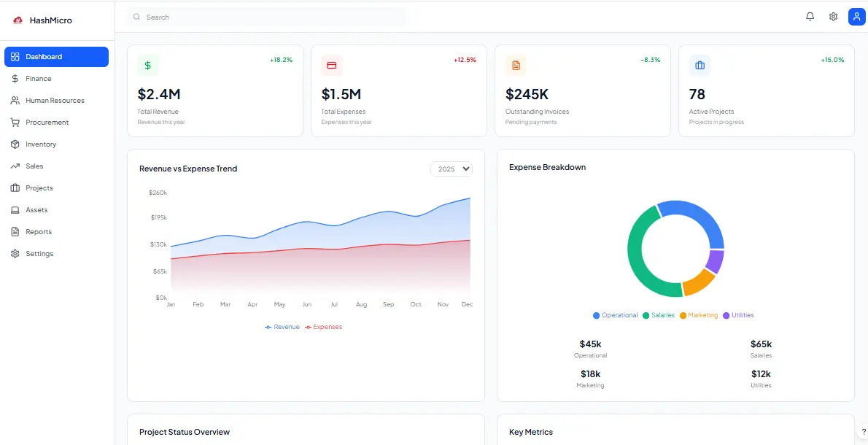Open the 2025 year dropdown

pyautogui.click(x=451, y=169)
